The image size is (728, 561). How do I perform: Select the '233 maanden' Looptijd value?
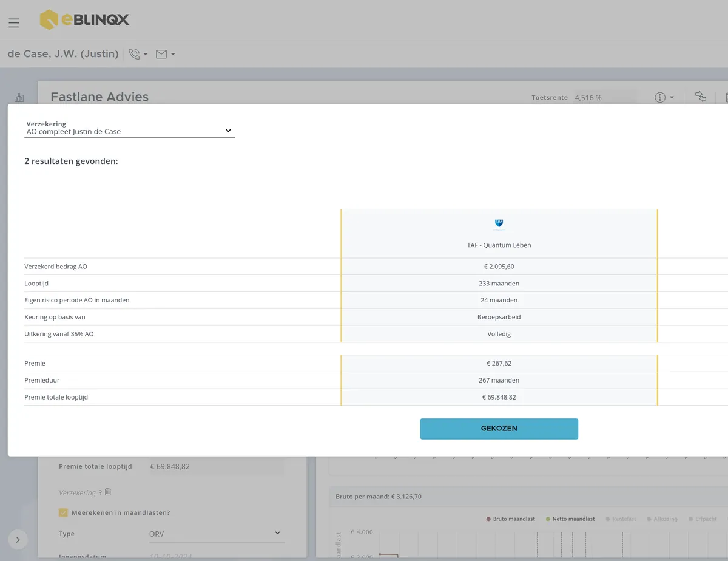499,284
